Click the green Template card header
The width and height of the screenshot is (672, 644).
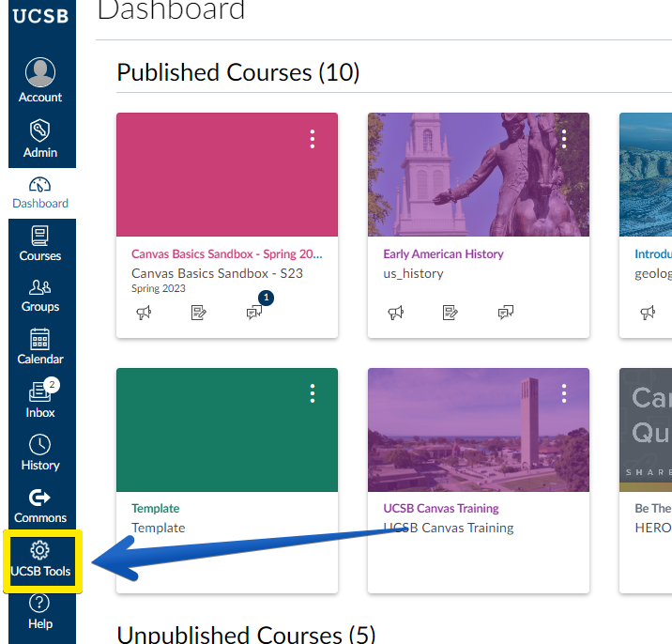227,430
